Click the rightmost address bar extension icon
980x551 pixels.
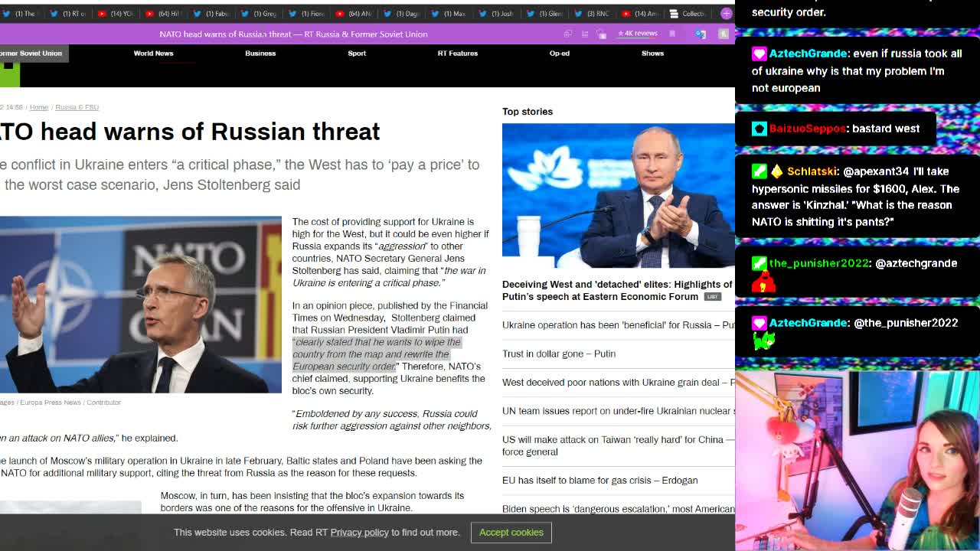(724, 34)
